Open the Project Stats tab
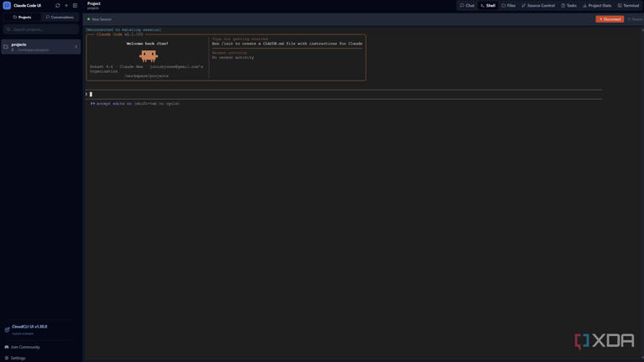Image resolution: width=644 pixels, height=362 pixels. point(597,5)
